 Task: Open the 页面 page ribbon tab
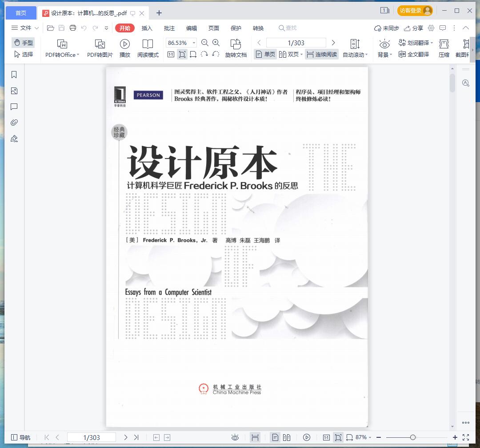pos(214,28)
